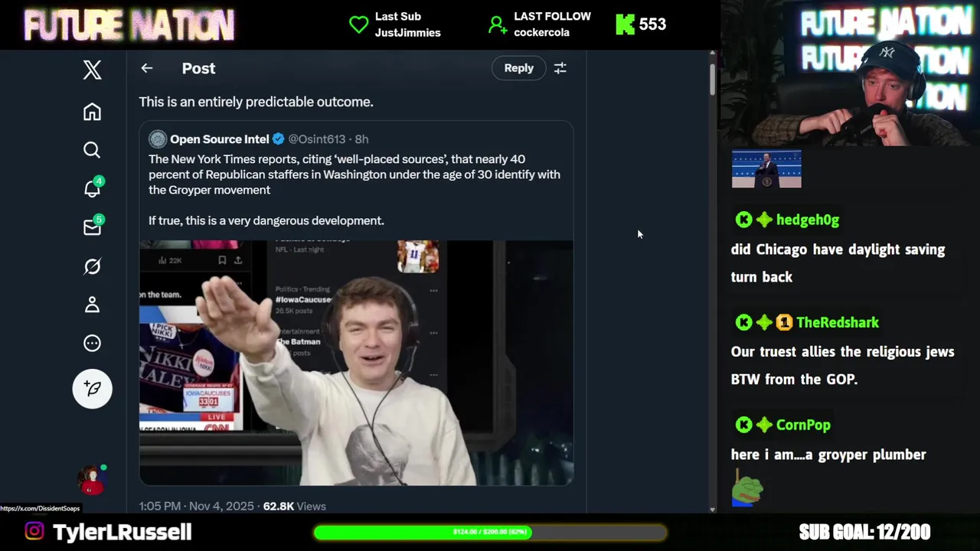Click the Instagram icon in bottom bar

(x=34, y=531)
